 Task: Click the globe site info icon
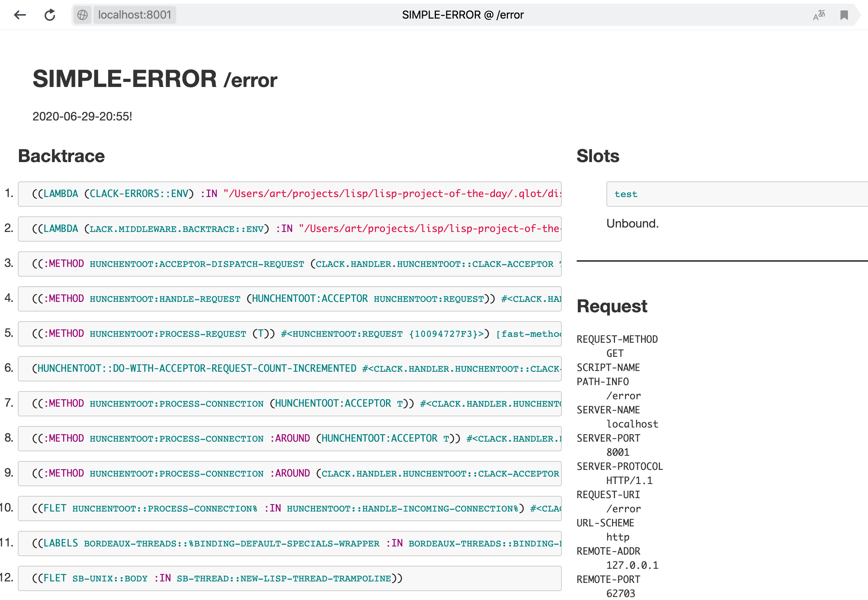point(82,15)
